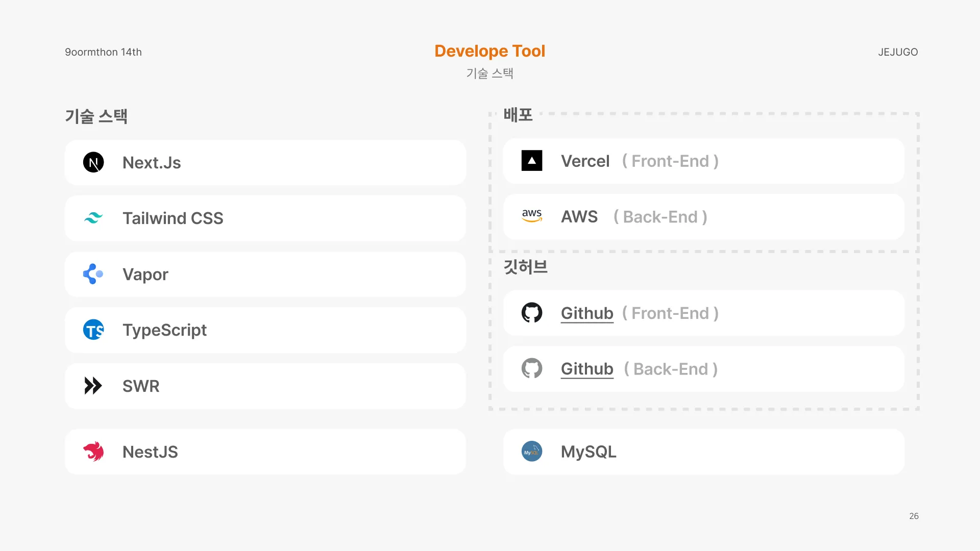Image resolution: width=980 pixels, height=551 pixels.
Task: Click the Next.js logo icon
Action: coord(93,163)
